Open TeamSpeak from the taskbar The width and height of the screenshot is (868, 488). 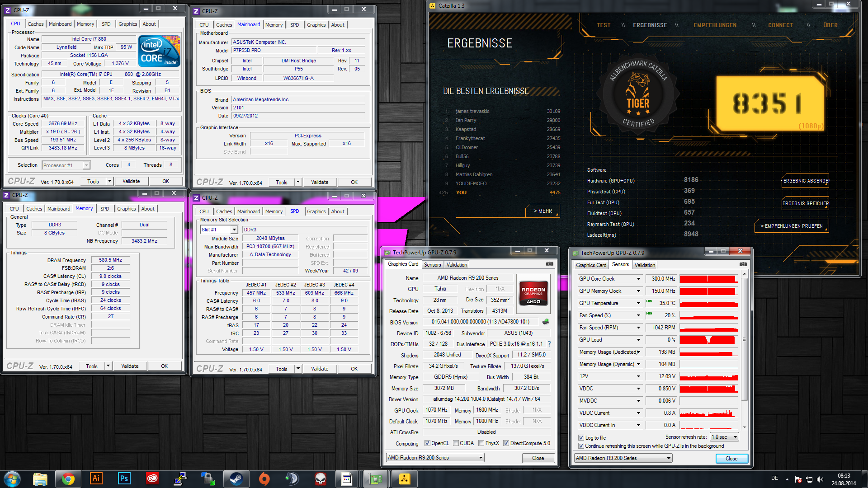click(x=292, y=479)
